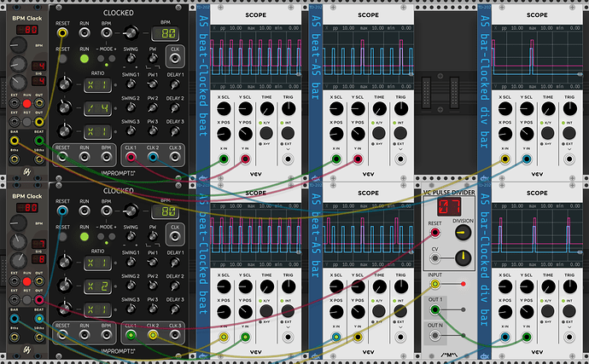Click the CV attenuator knob on VC Pulse Divider
The width and height of the screenshot is (589, 364).
coord(464,258)
